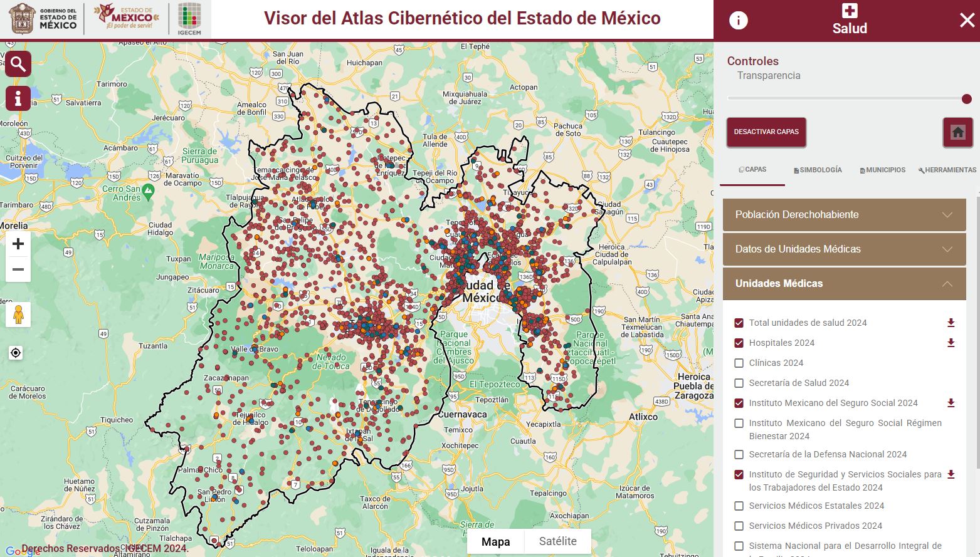
Task: Click the Transparencia slider handle
Action: click(x=966, y=99)
